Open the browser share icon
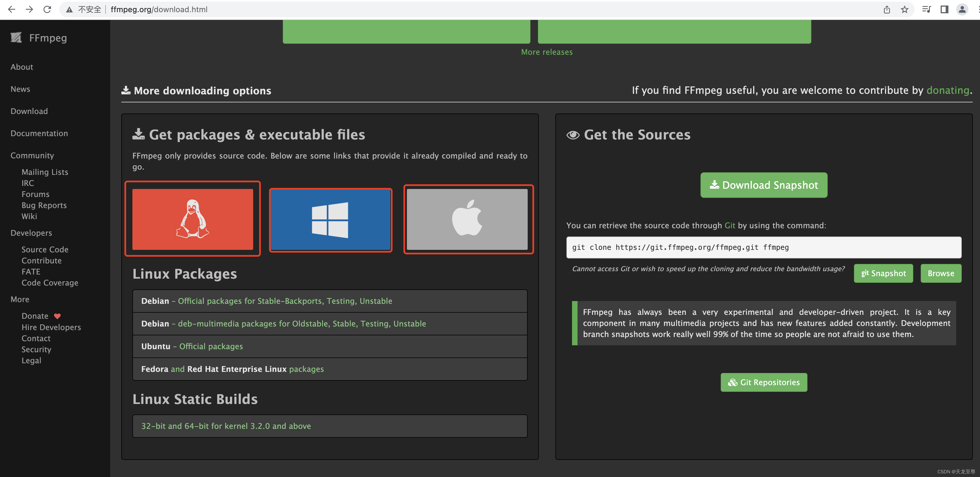 pos(886,9)
